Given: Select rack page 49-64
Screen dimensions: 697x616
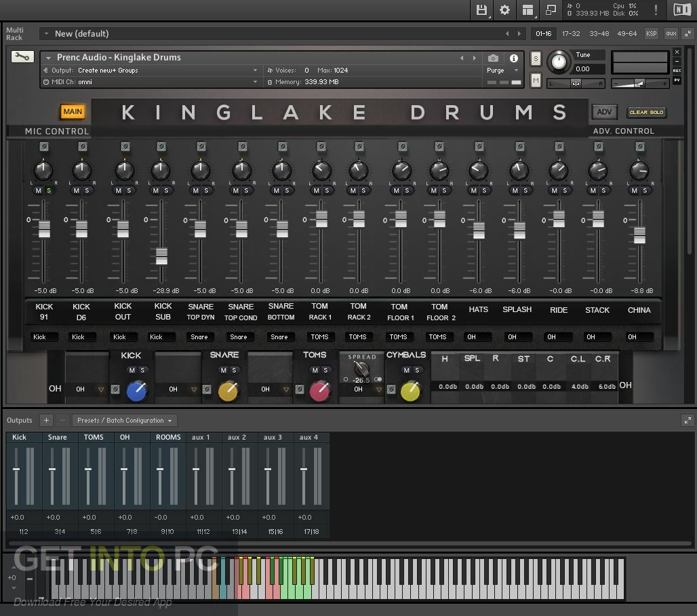Looking at the screenshot, I should (x=626, y=33).
